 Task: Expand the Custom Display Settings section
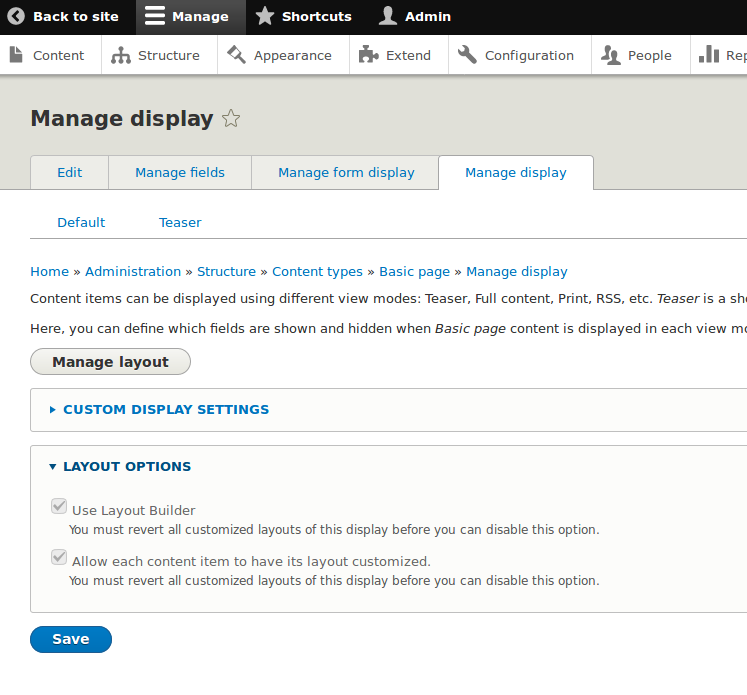coord(166,410)
